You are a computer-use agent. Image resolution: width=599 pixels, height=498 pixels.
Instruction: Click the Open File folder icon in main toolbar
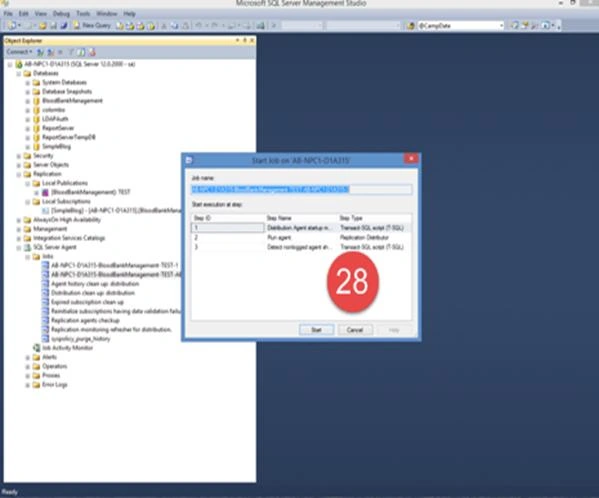(x=42, y=26)
